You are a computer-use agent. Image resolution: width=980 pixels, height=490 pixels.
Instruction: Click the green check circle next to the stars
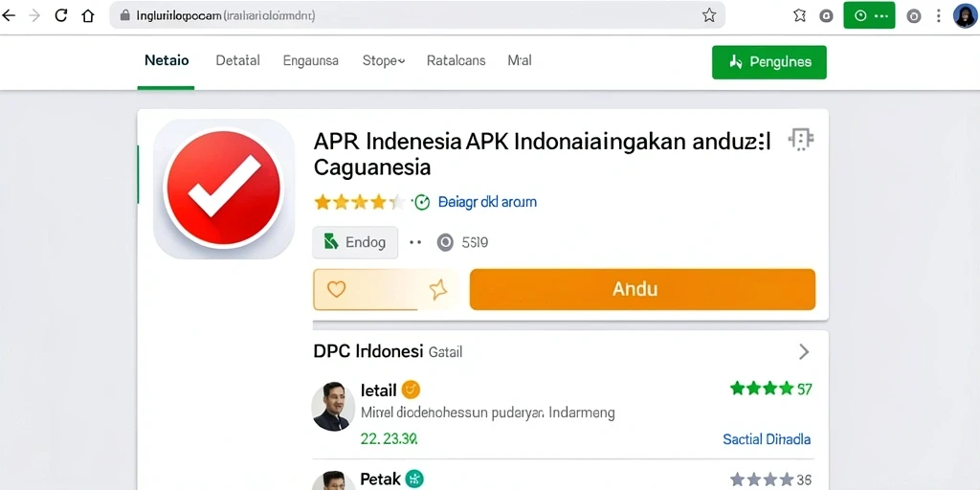pos(422,202)
